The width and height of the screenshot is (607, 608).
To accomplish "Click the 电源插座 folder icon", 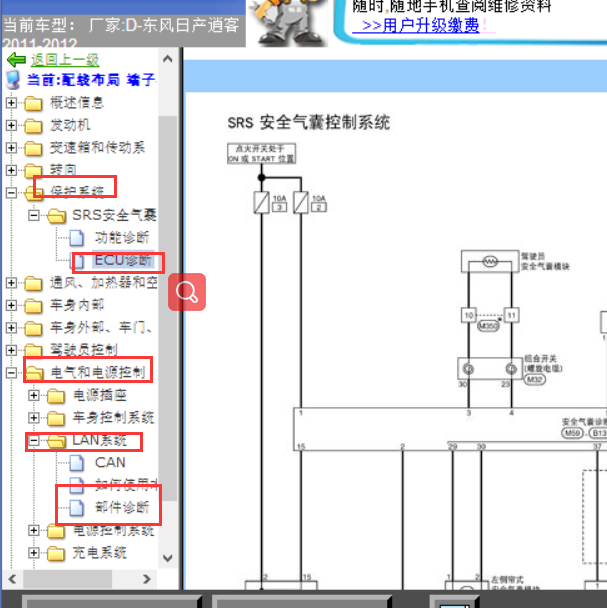I will (x=56, y=396).
